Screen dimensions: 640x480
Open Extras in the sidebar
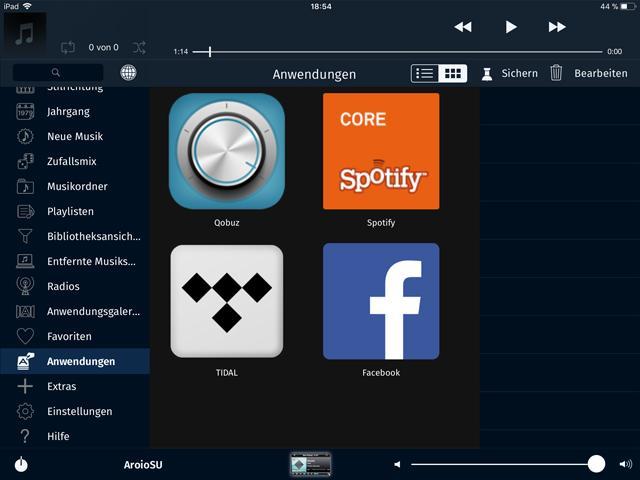click(75, 386)
